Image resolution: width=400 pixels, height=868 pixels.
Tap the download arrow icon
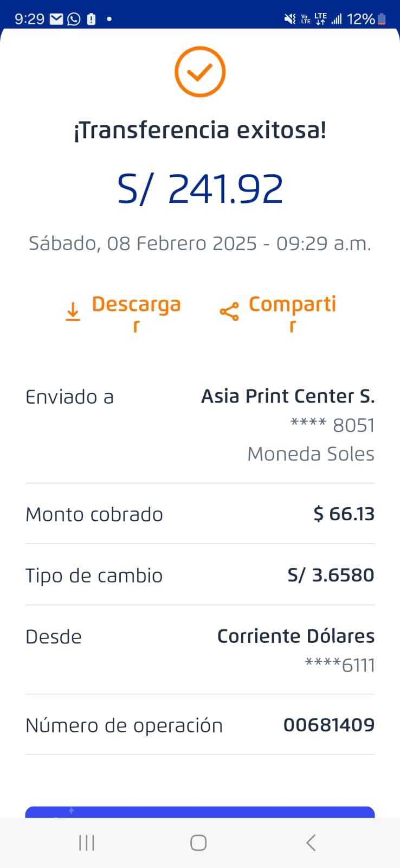(x=73, y=312)
